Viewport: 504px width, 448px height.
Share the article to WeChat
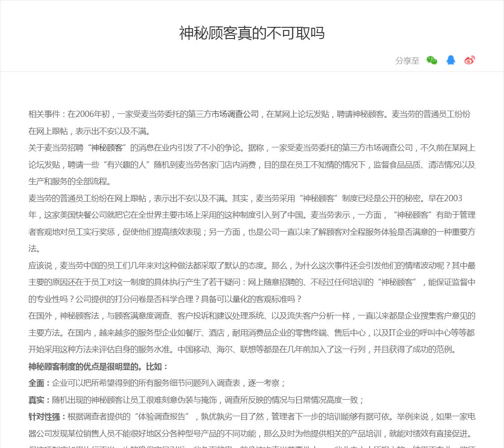tap(432, 60)
